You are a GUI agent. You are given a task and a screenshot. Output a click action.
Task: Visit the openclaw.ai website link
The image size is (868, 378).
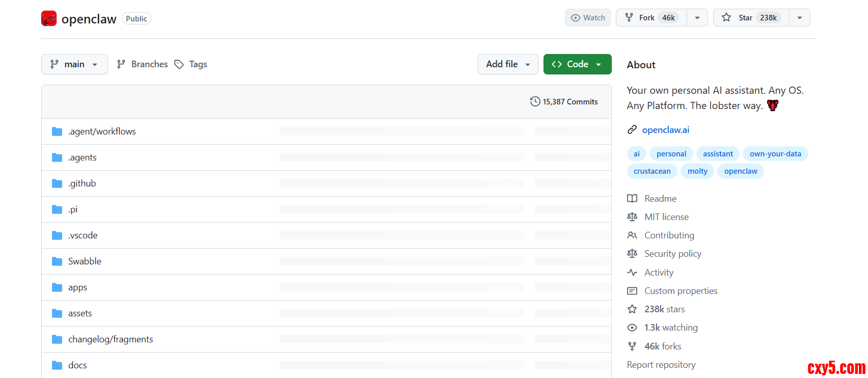click(665, 130)
